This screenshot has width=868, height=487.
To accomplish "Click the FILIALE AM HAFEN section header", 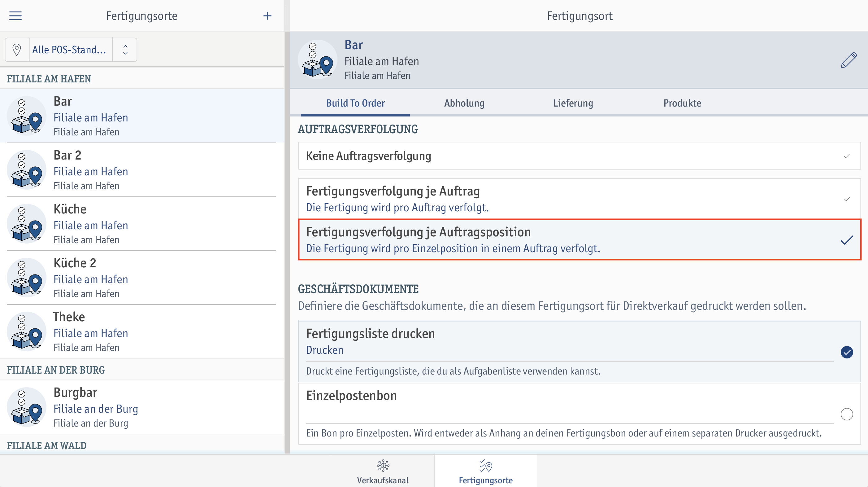I will (x=49, y=79).
